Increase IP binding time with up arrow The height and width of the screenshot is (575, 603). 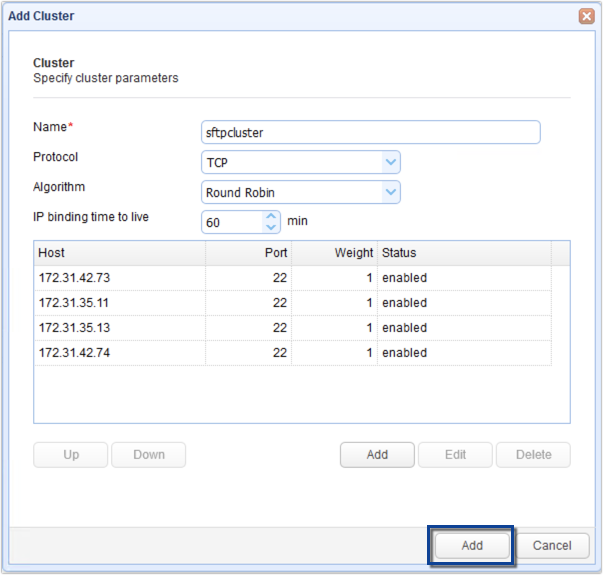click(271, 216)
